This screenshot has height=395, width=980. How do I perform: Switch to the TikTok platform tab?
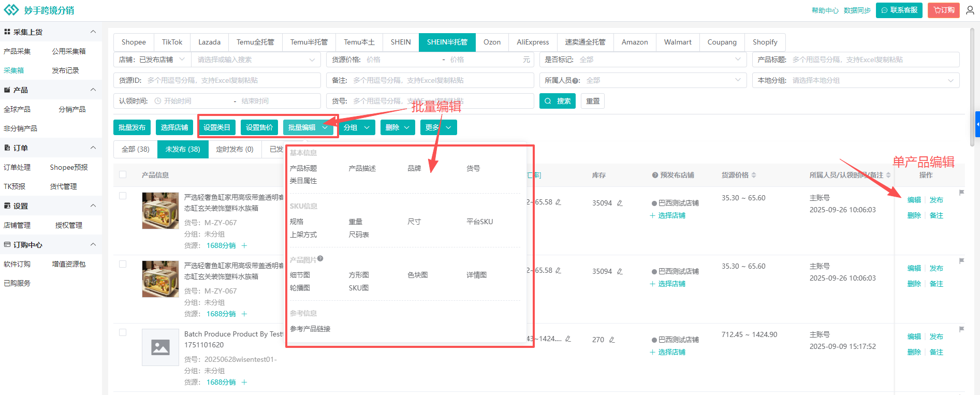pyautogui.click(x=172, y=42)
